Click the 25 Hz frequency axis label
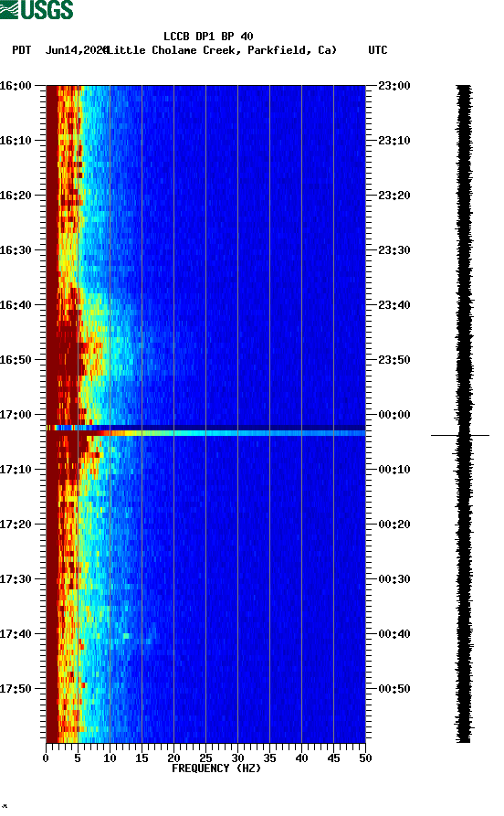The height and width of the screenshot is (816, 504). coord(205,758)
